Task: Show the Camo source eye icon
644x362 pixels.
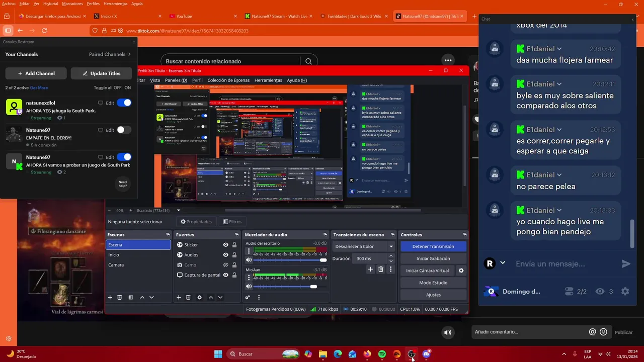Action: pos(225,265)
